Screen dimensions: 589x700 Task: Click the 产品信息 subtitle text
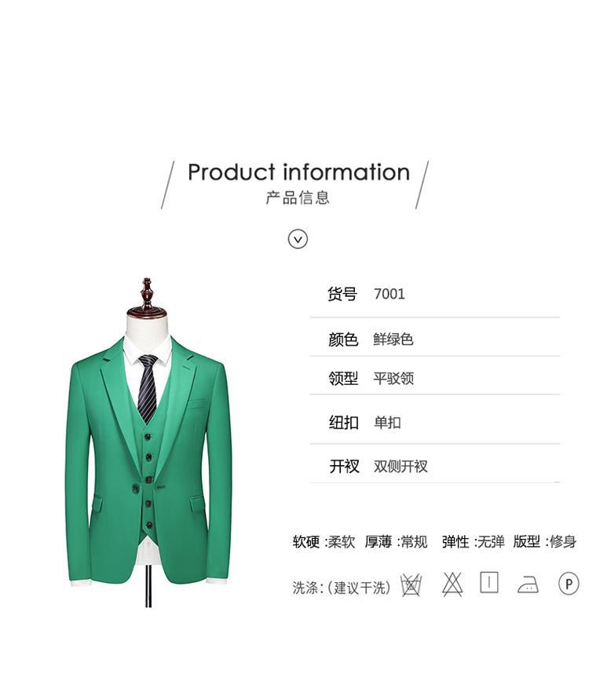[298, 197]
